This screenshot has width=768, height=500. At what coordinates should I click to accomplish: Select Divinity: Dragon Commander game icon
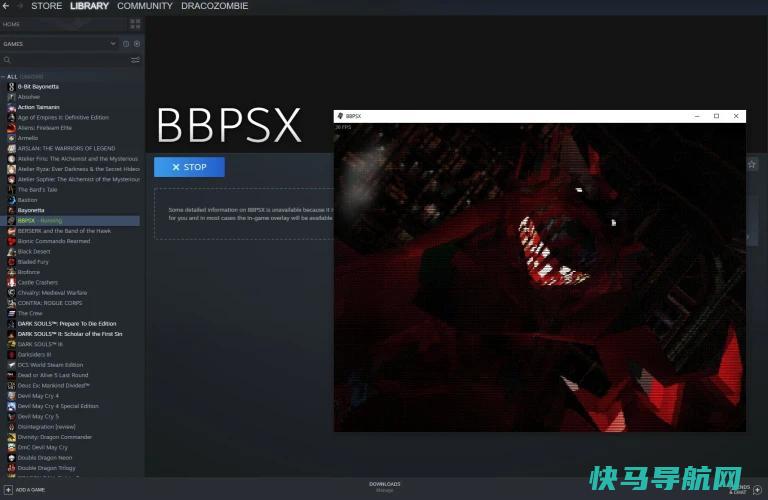(11, 437)
